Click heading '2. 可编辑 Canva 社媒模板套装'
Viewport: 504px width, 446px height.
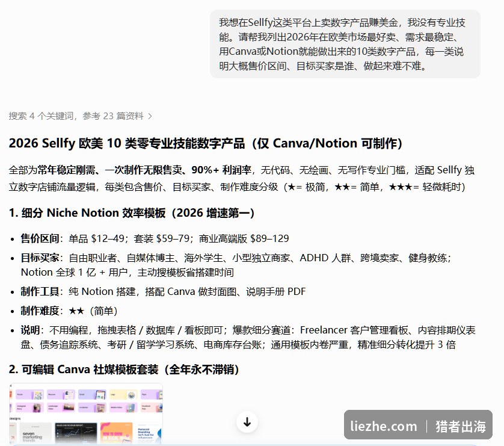tap(84, 370)
